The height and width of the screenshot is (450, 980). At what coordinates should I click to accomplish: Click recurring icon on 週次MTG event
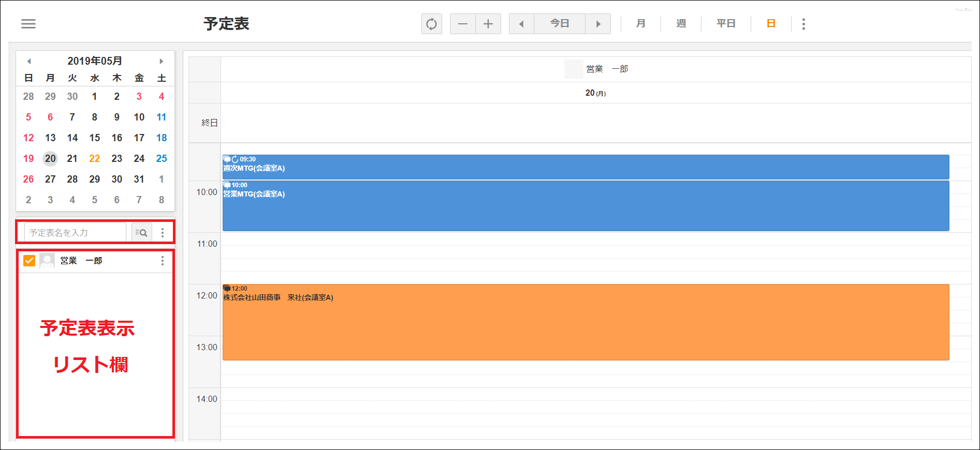[235, 159]
